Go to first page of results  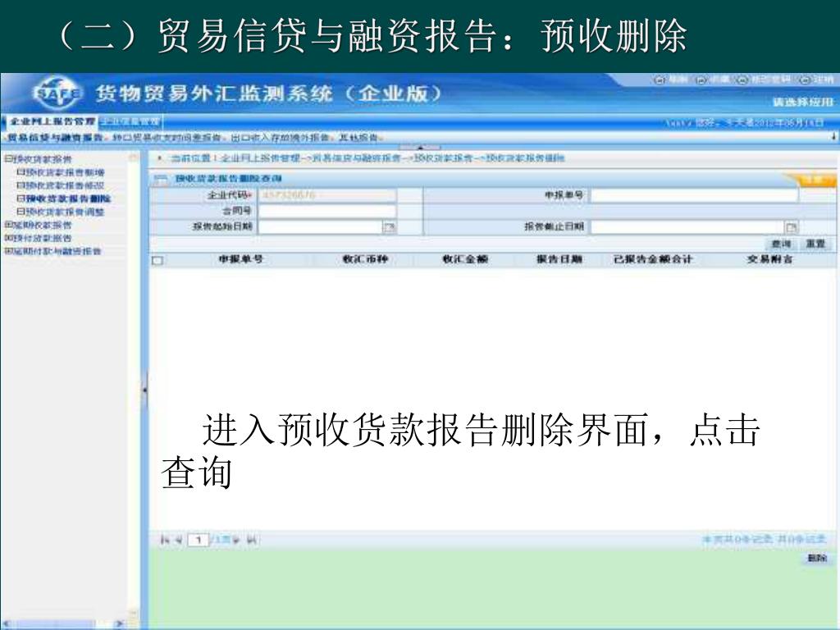tap(164, 540)
